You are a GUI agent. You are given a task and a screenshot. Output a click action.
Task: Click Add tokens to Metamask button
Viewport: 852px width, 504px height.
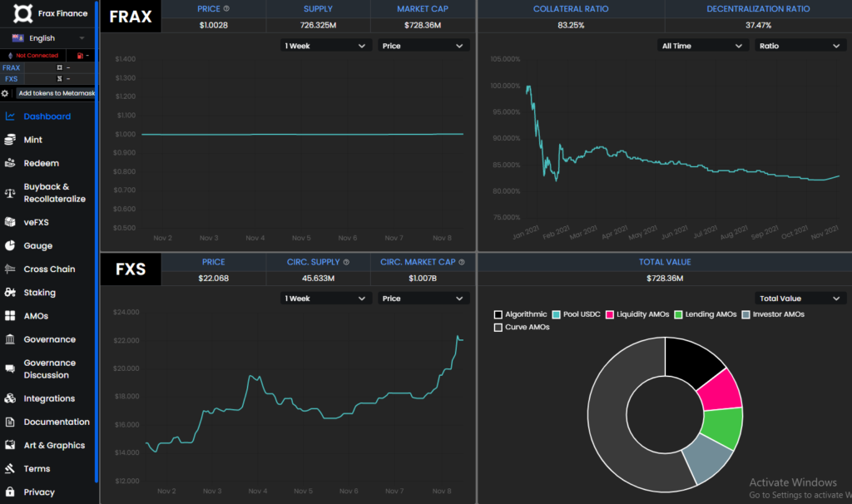coord(56,93)
